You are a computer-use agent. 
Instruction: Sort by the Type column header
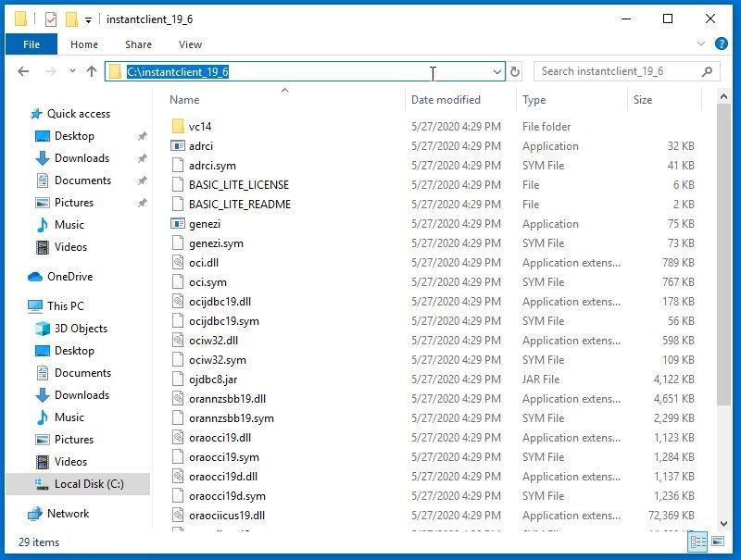tap(534, 100)
